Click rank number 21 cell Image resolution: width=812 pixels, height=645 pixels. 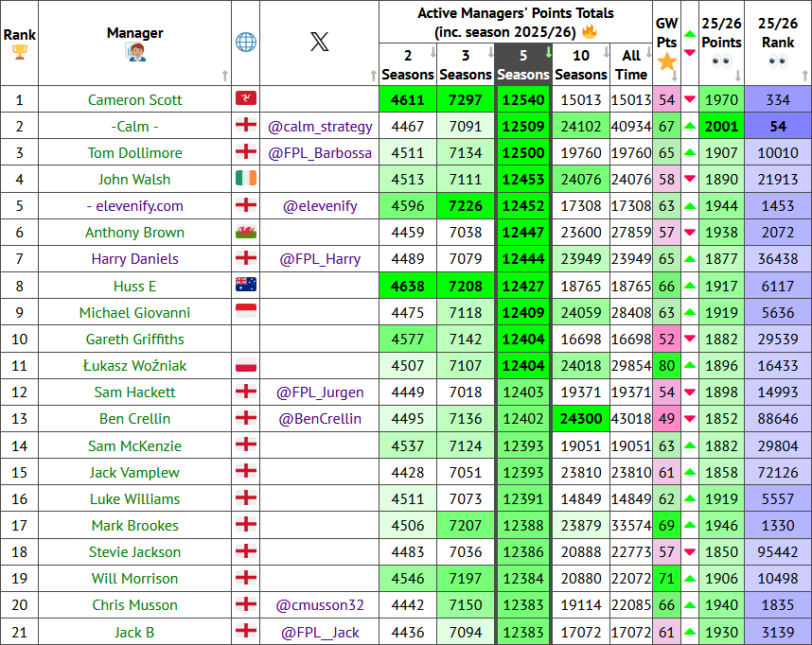pos(20,632)
